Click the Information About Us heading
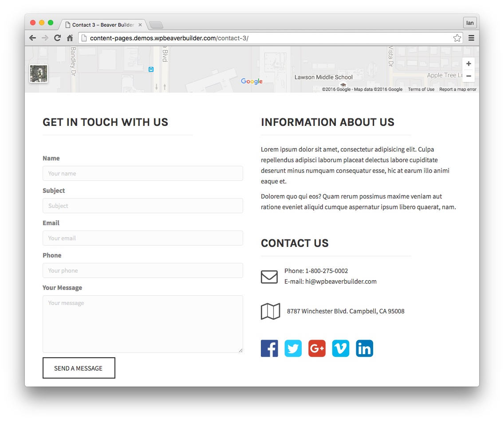504x422 pixels. [327, 122]
